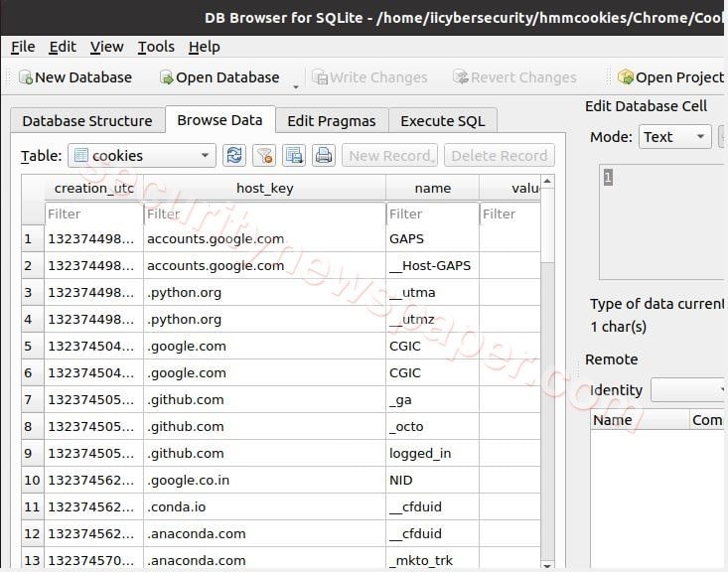Image resolution: width=728 pixels, height=572 pixels.
Task: Select the logged_in name cell
Action: 432,453
